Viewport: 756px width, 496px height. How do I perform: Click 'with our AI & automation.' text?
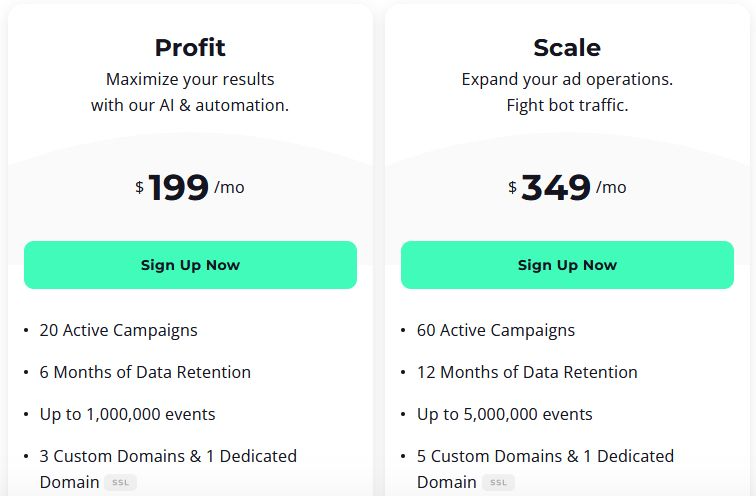click(x=190, y=105)
